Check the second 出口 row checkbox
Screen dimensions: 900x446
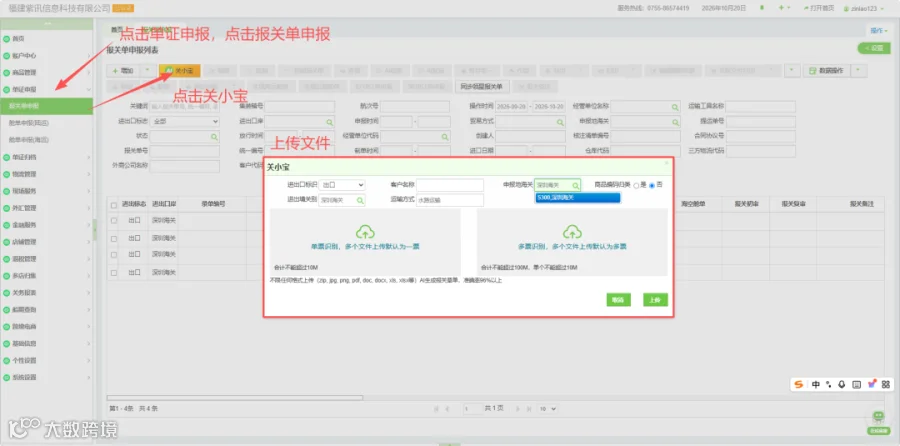pyautogui.click(x=114, y=238)
